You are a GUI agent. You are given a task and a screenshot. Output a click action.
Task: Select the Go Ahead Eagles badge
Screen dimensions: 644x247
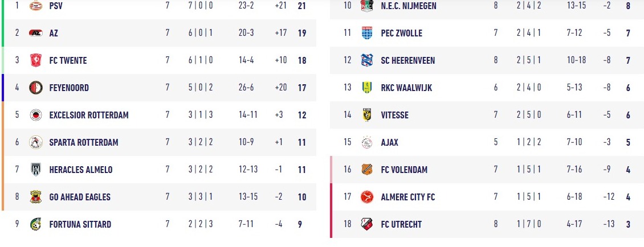pos(36,197)
